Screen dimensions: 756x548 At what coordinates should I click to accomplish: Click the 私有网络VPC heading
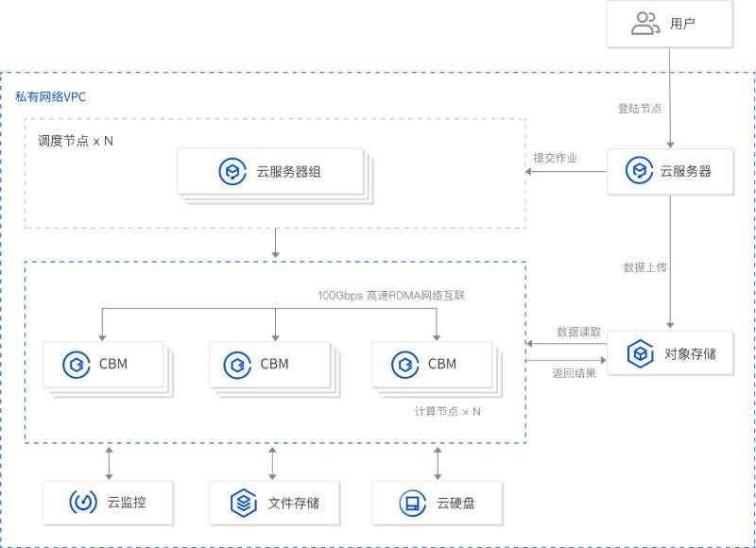click(x=51, y=97)
